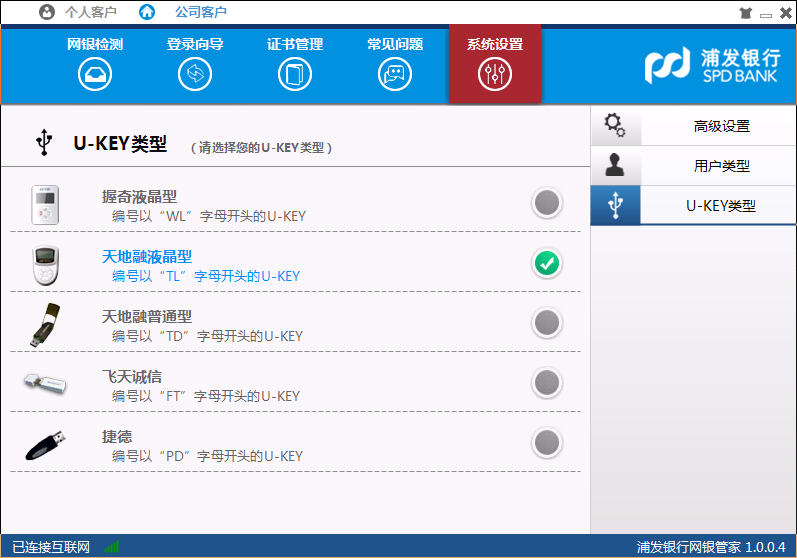Select the 捷德 radio button

546,442
